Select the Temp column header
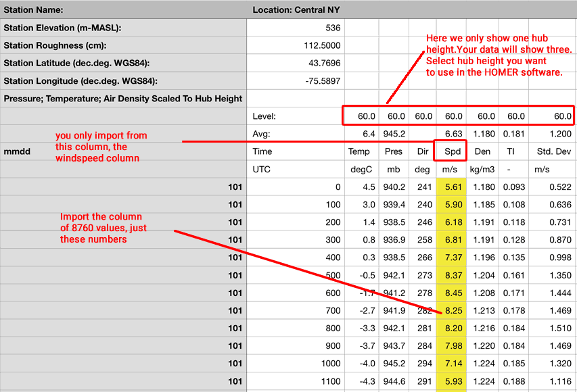The height and width of the screenshot is (392, 577). (359, 151)
